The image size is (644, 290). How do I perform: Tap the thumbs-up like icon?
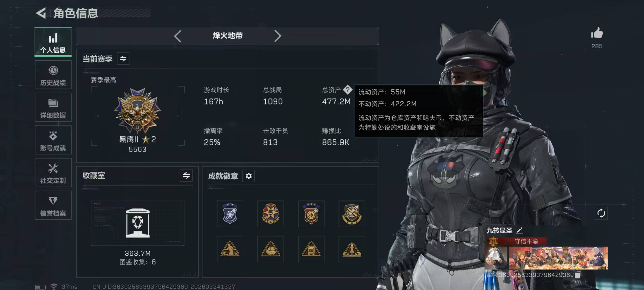pos(597,33)
